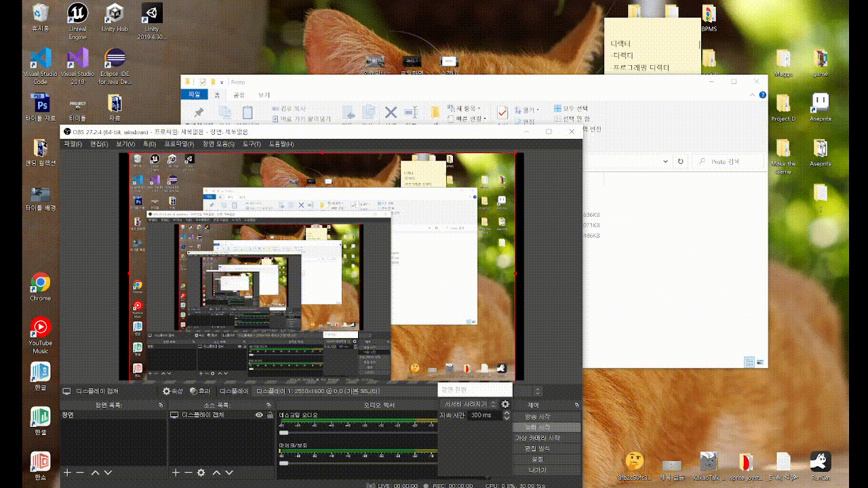Remove selected scene with minus icon
This screenshot has width=868, height=488.
click(x=80, y=472)
